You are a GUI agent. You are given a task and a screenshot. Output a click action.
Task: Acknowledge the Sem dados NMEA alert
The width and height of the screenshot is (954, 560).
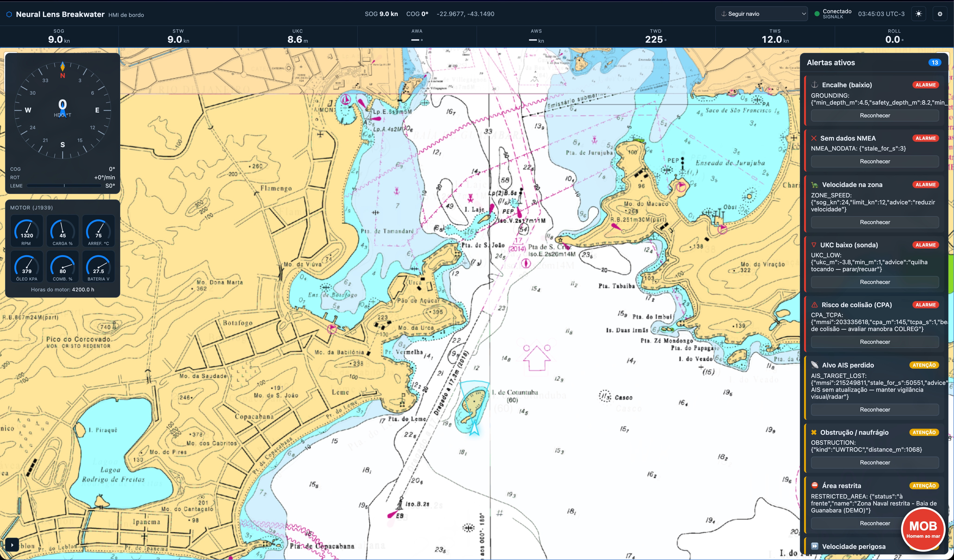pyautogui.click(x=875, y=161)
